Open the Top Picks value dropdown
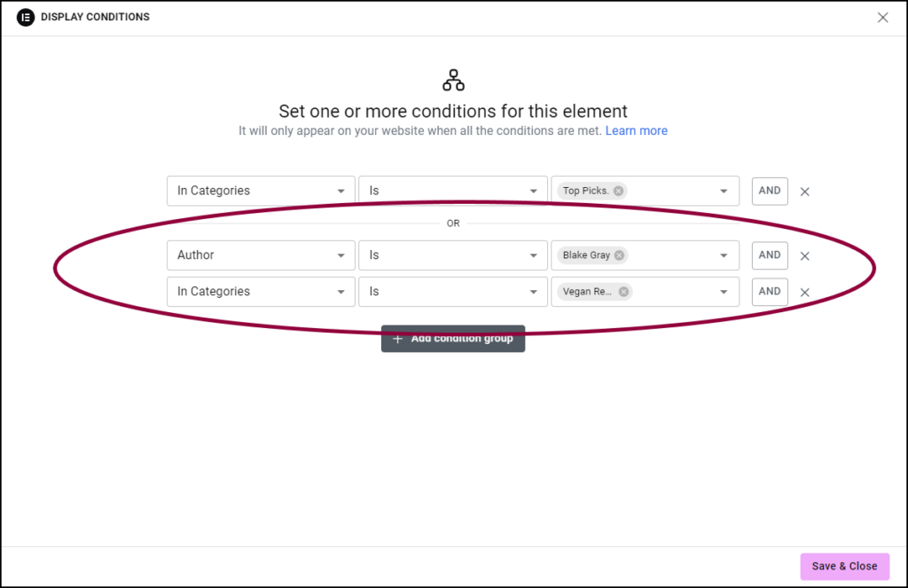The image size is (908, 588). (724, 191)
